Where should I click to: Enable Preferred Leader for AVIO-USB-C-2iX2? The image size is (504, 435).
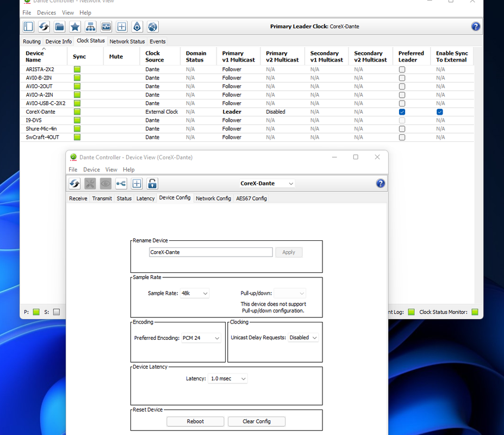pyautogui.click(x=402, y=103)
